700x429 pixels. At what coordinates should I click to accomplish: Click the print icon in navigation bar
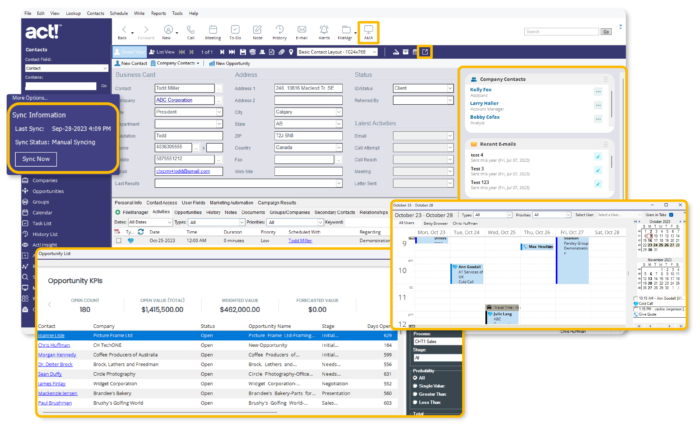tap(253, 52)
